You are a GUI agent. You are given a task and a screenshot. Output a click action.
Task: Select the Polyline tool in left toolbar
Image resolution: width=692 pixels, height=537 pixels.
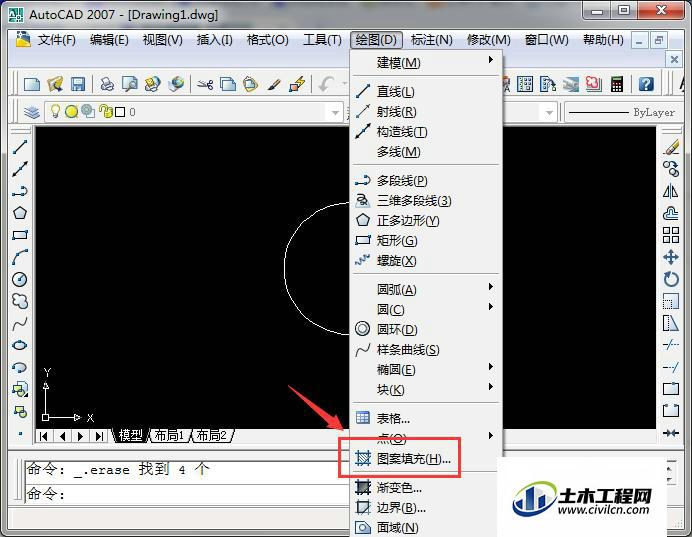click(20, 191)
